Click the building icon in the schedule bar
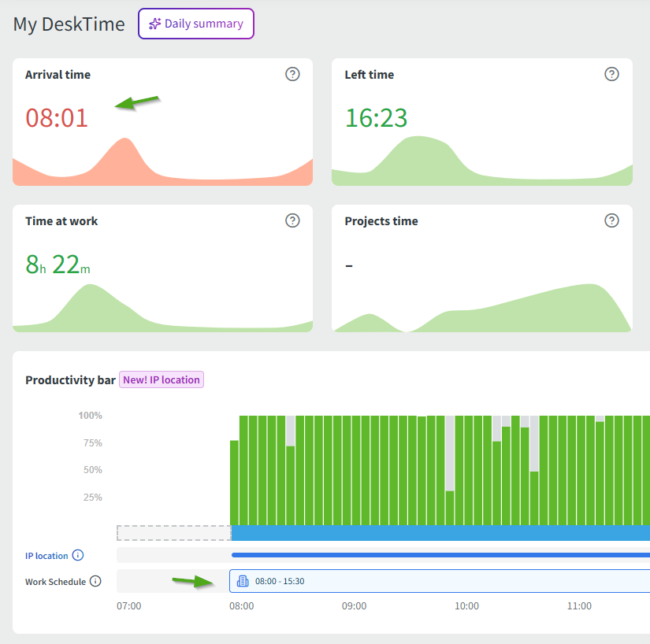This screenshot has width=650, height=644. (x=243, y=581)
